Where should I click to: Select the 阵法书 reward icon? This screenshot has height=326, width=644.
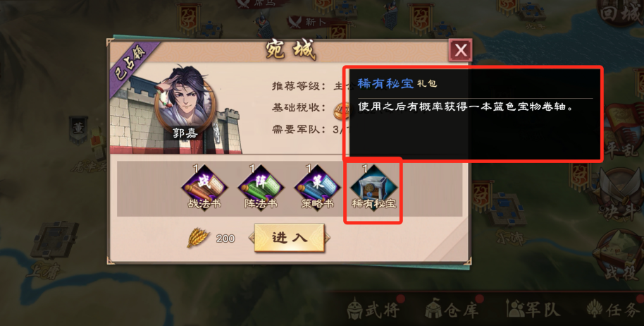[261, 187]
